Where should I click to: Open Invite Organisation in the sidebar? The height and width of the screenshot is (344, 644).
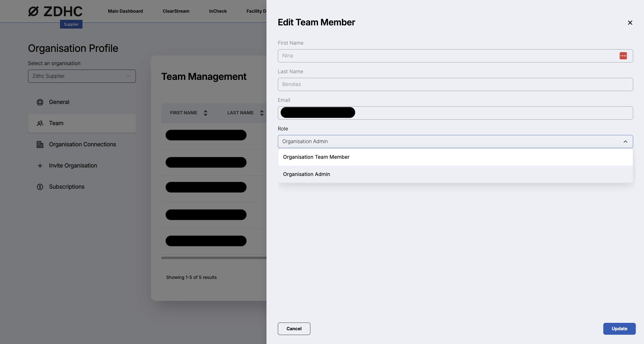coord(82,166)
